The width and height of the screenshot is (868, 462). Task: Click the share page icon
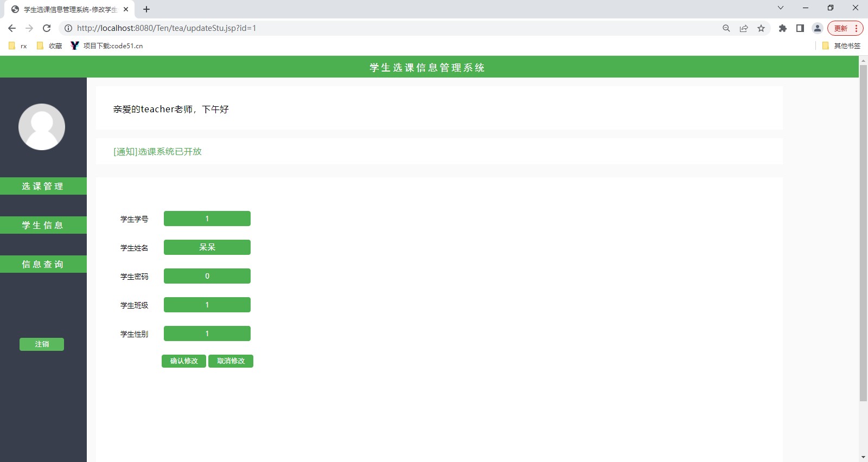pos(744,28)
